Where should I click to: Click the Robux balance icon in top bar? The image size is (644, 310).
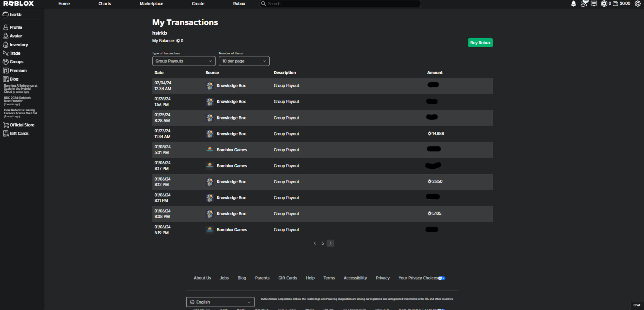point(604,4)
